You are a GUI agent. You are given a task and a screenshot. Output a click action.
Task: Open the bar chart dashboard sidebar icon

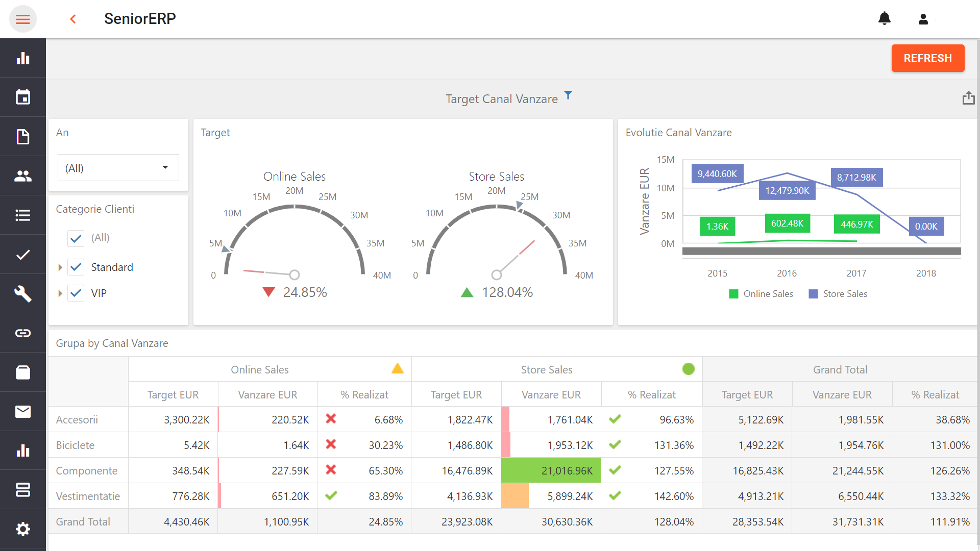(23, 58)
